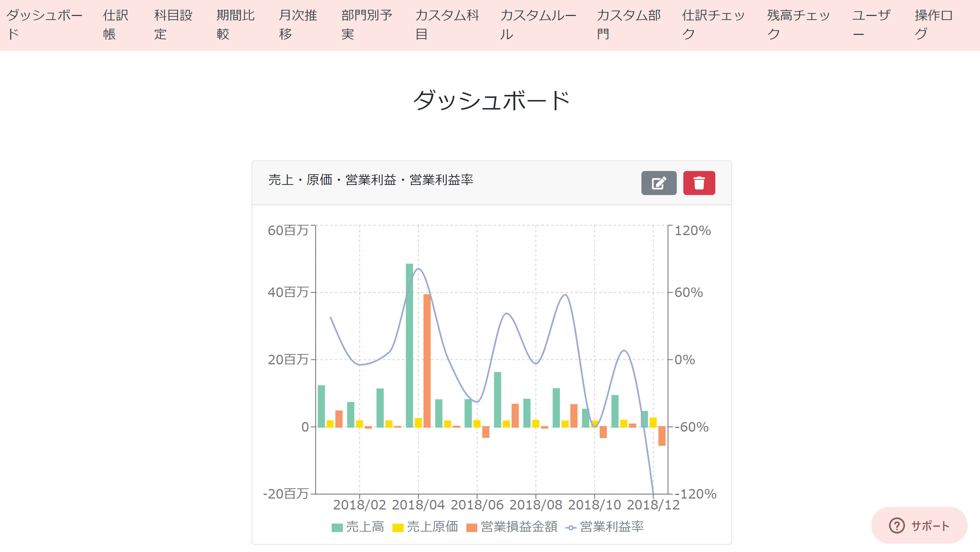Open 仕訳チェック from navigation

(x=713, y=25)
